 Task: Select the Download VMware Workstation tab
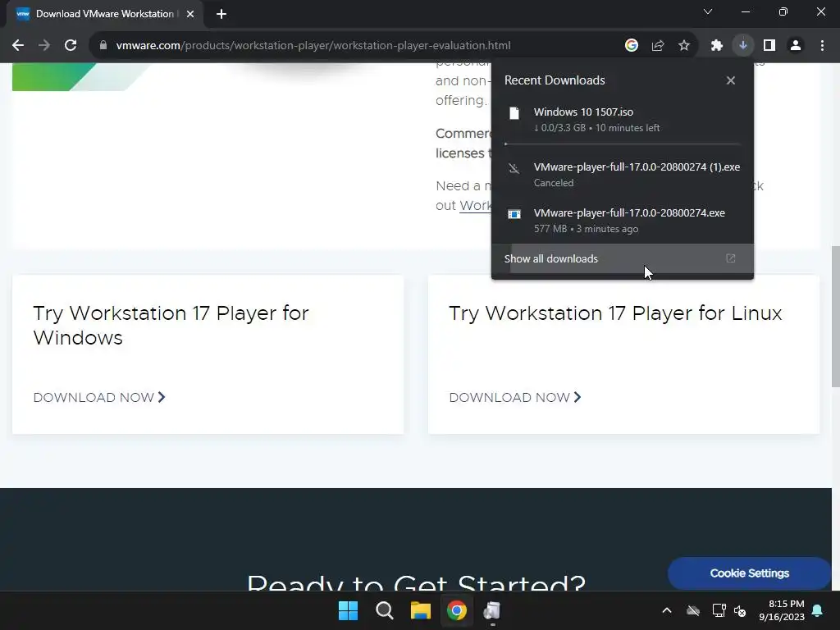coord(105,14)
